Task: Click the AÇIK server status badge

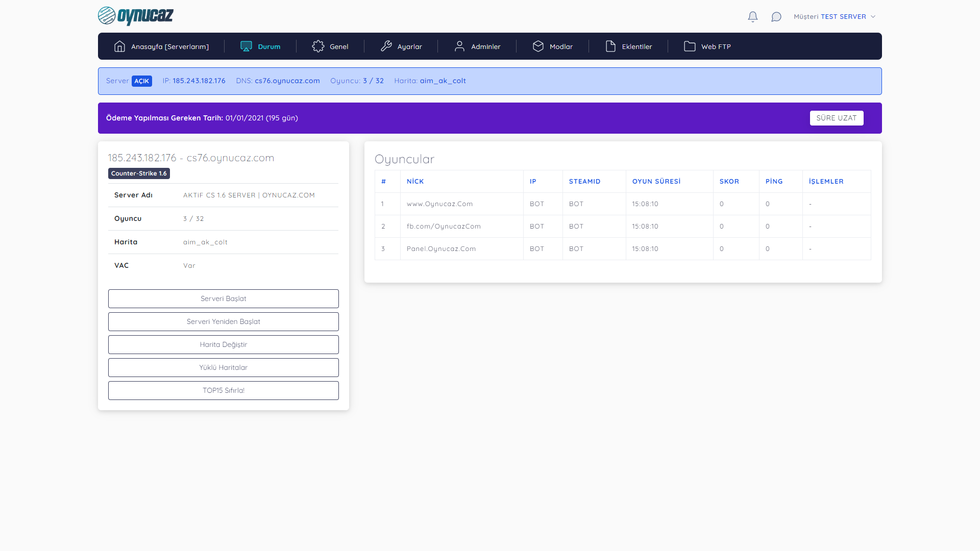Action: coord(142,81)
